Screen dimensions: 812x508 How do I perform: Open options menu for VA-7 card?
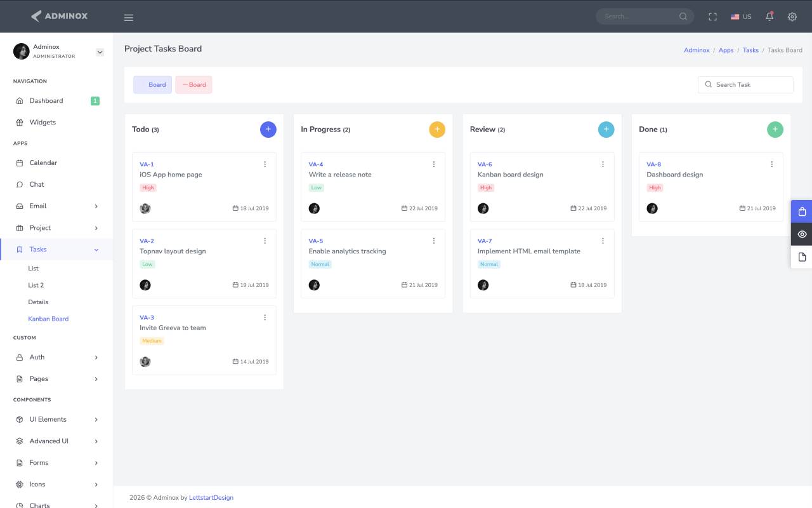point(603,241)
